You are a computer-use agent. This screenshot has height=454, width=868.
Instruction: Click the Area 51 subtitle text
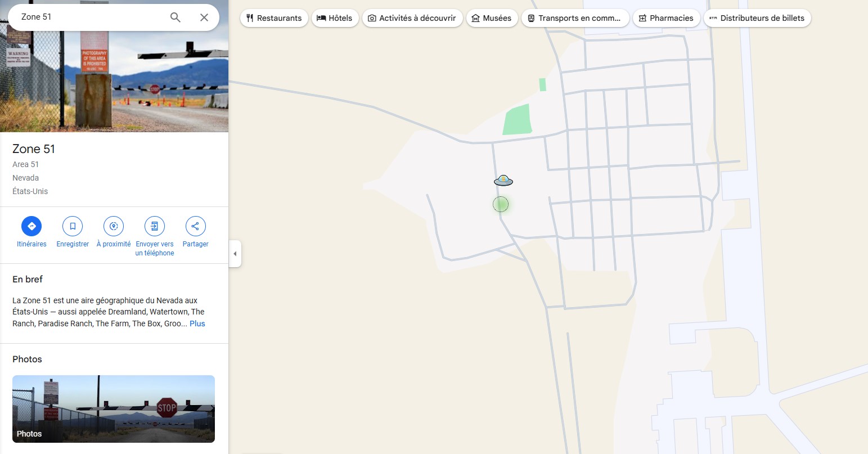(x=26, y=164)
